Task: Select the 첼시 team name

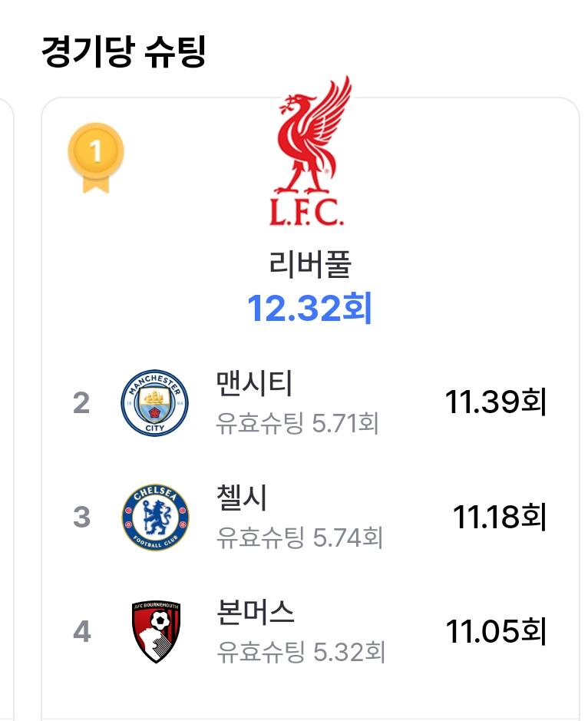Action: coord(241,498)
